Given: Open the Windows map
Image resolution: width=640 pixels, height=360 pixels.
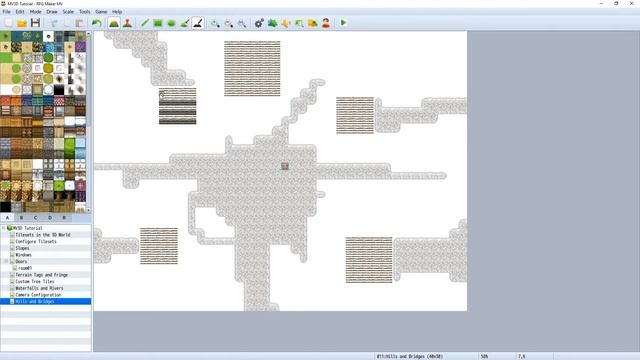Looking at the screenshot, I should click(x=23, y=255).
